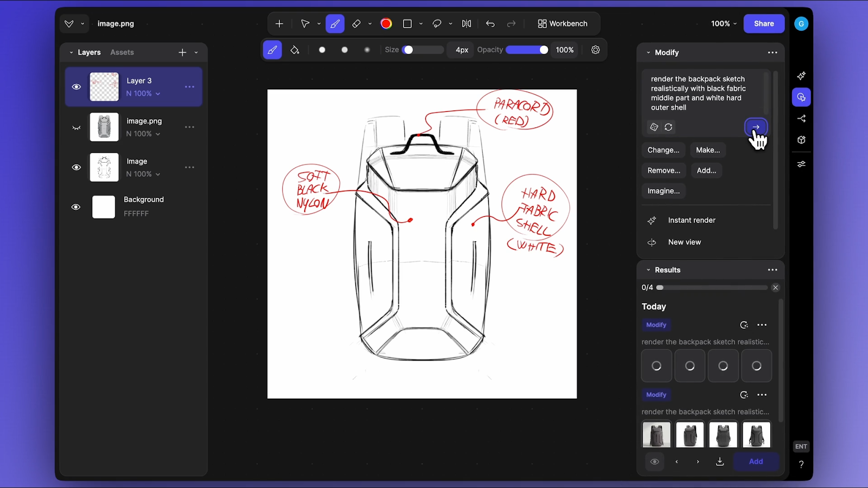Click the Make... suggestion button

click(708, 150)
